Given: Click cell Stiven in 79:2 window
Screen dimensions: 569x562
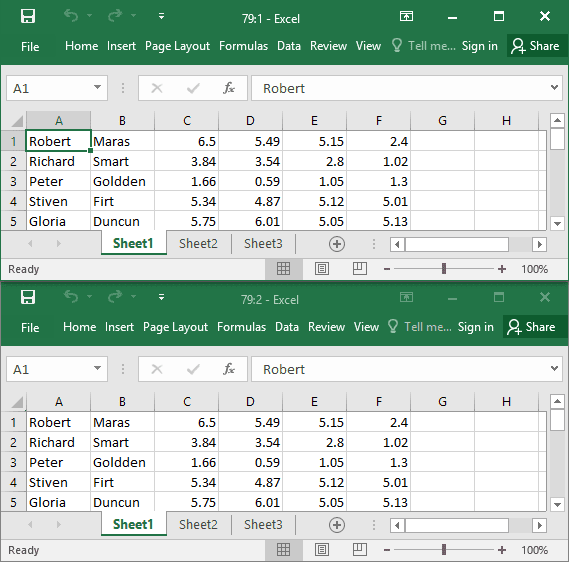Looking at the screenshot, I should (58, 482).
